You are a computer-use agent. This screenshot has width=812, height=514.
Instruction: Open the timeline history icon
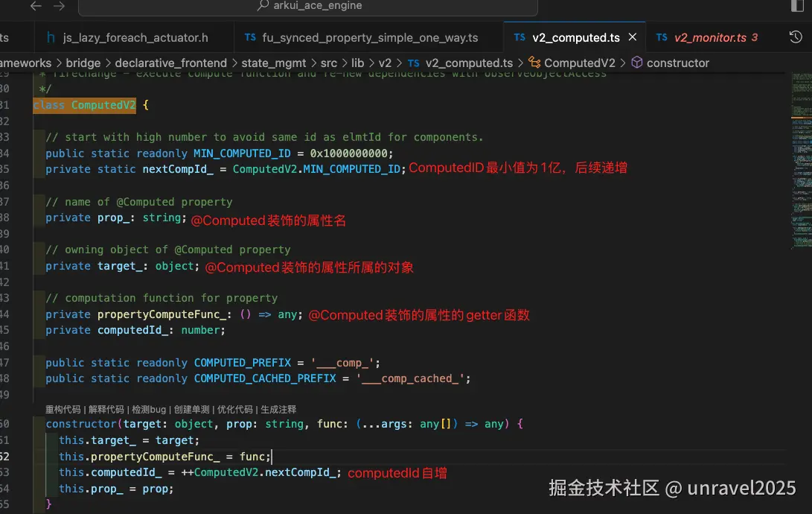point(796,37)
